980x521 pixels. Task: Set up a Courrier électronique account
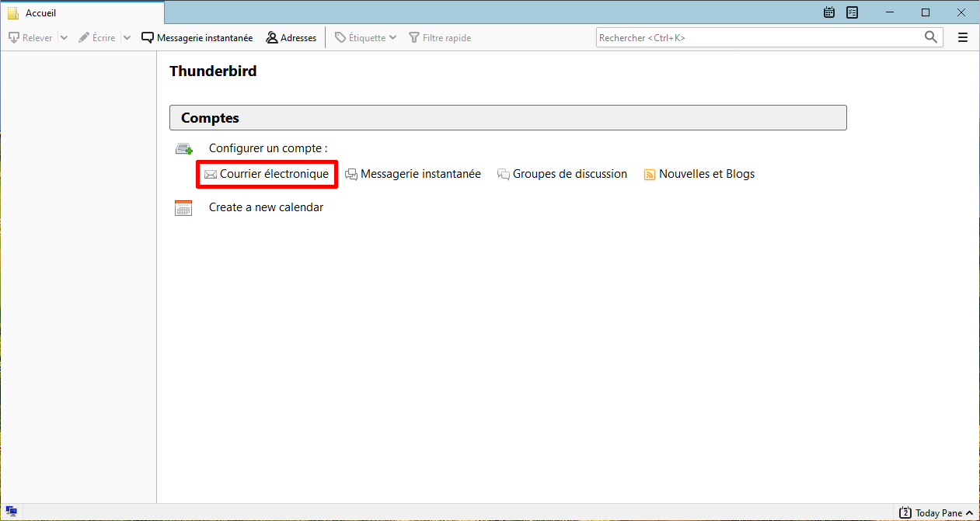click(x=267, y=174)
